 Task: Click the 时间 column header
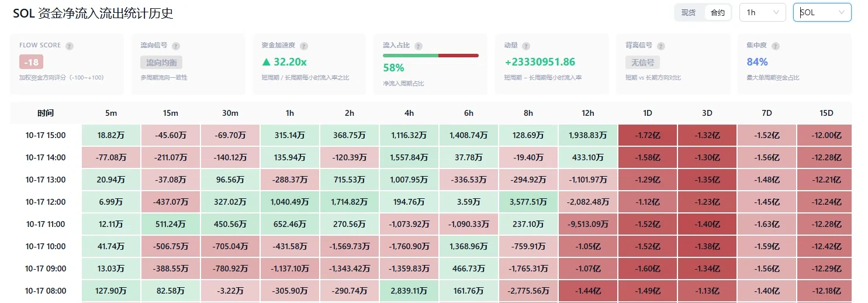coord(46,113)
